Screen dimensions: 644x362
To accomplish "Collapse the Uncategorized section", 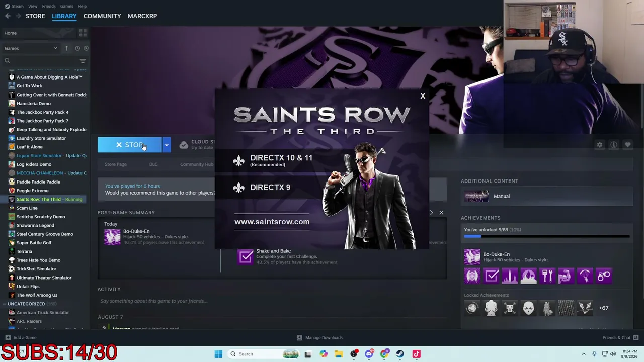I will click(x=4, y=304).
